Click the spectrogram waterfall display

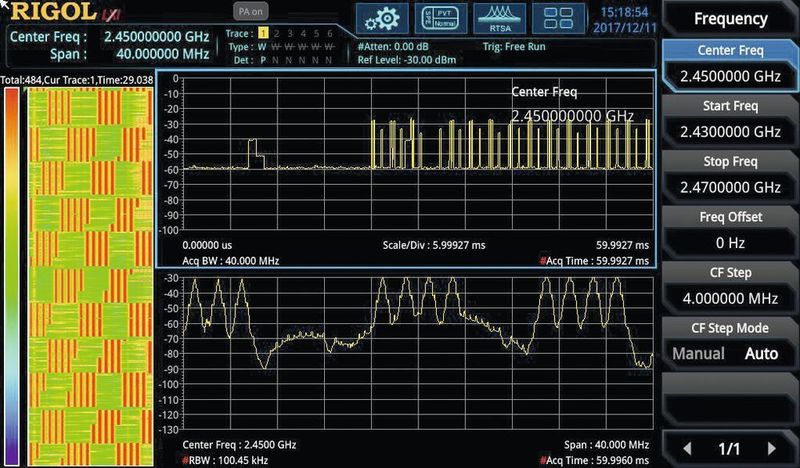pyautogui.click(x=90, y=276)
